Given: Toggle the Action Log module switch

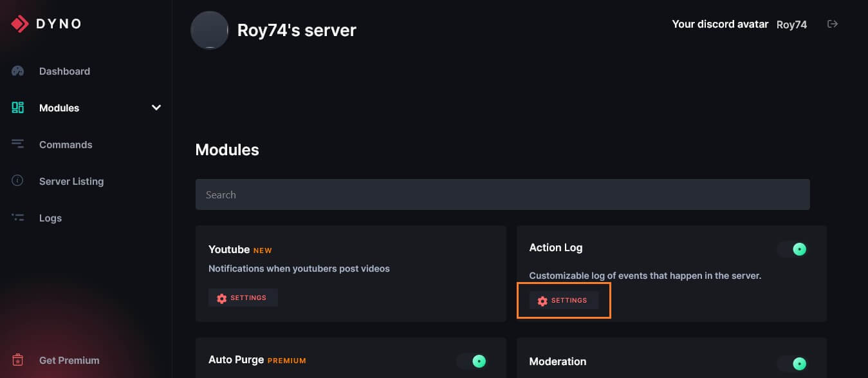Looking at the screenshot, I should coord(792,249).
